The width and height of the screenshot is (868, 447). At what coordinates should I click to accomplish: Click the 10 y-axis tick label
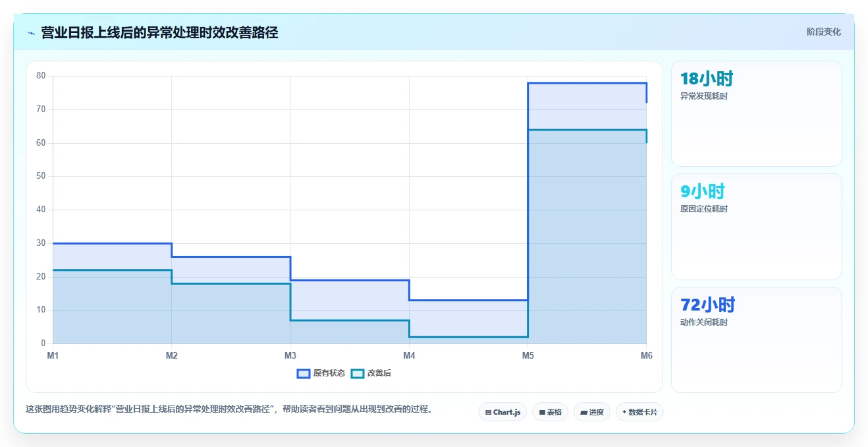[41, 310]
